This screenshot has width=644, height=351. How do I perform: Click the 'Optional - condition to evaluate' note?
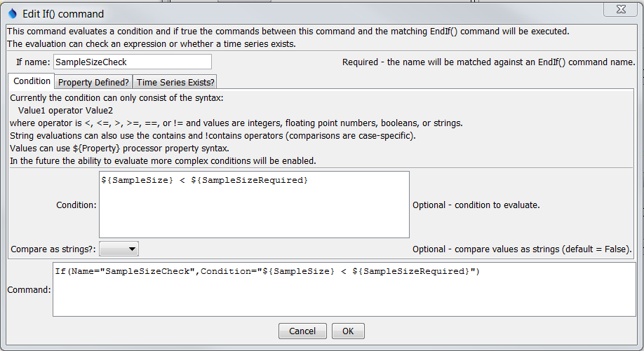pyautogui.click(x=476, y=205)
